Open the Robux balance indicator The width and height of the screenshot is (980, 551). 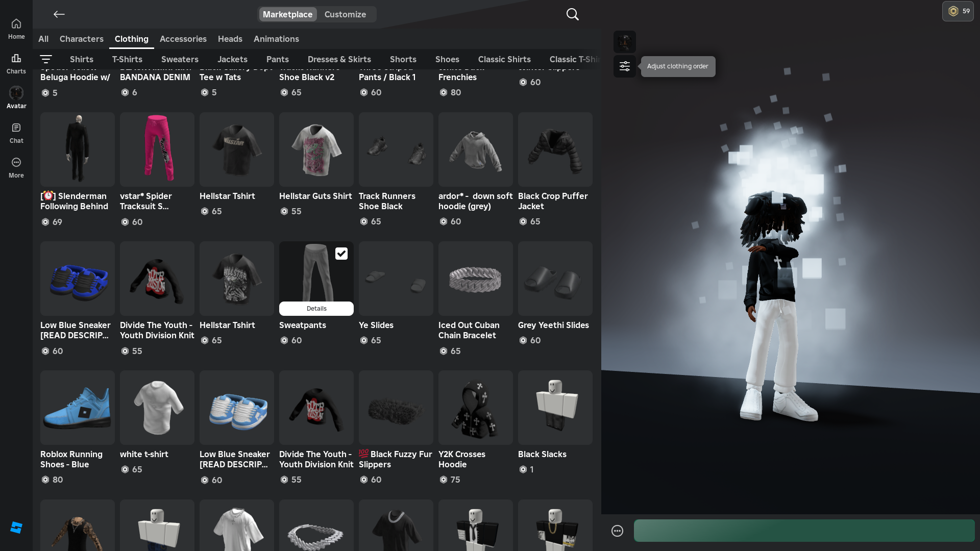click(958, 11)
